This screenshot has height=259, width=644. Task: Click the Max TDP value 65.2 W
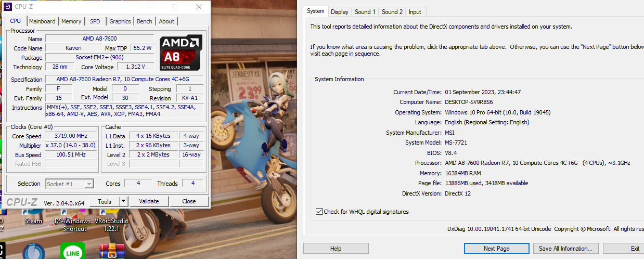(x=142, y=48)
